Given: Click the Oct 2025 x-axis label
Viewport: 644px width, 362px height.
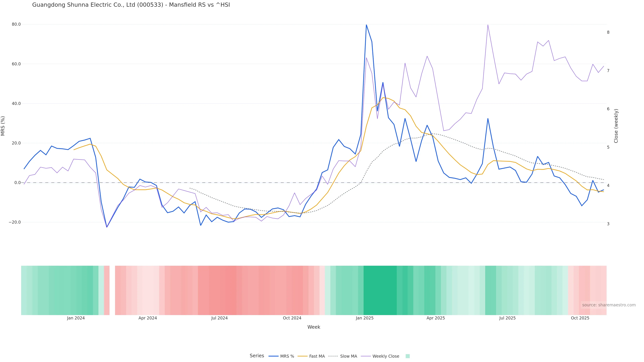Looking at the screenshot, I should [x=580, y=318].
